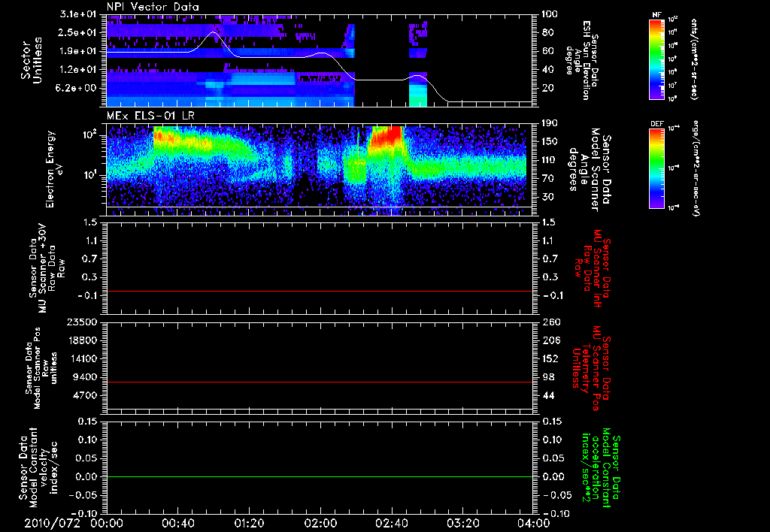This screenshot has width=770, height=532.
Task: Click the "206" telemetry tick label
Action: pyautogui.click(x=550, y=340)
